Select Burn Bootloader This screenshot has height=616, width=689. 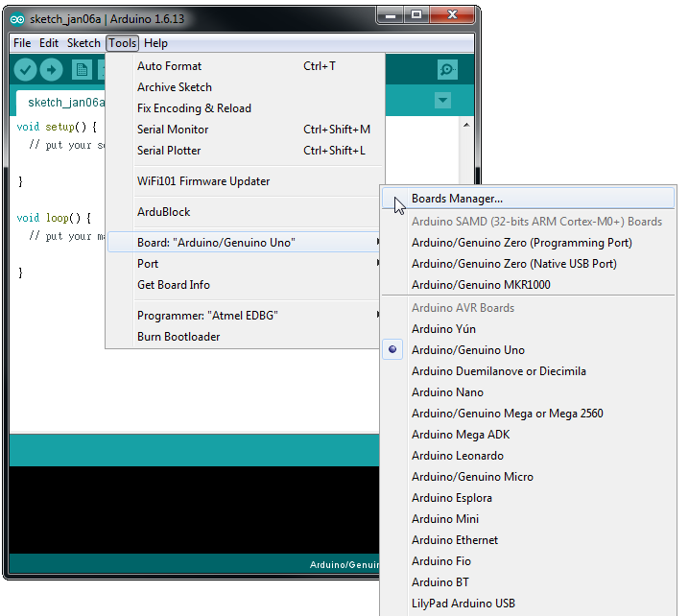[244, 337]
